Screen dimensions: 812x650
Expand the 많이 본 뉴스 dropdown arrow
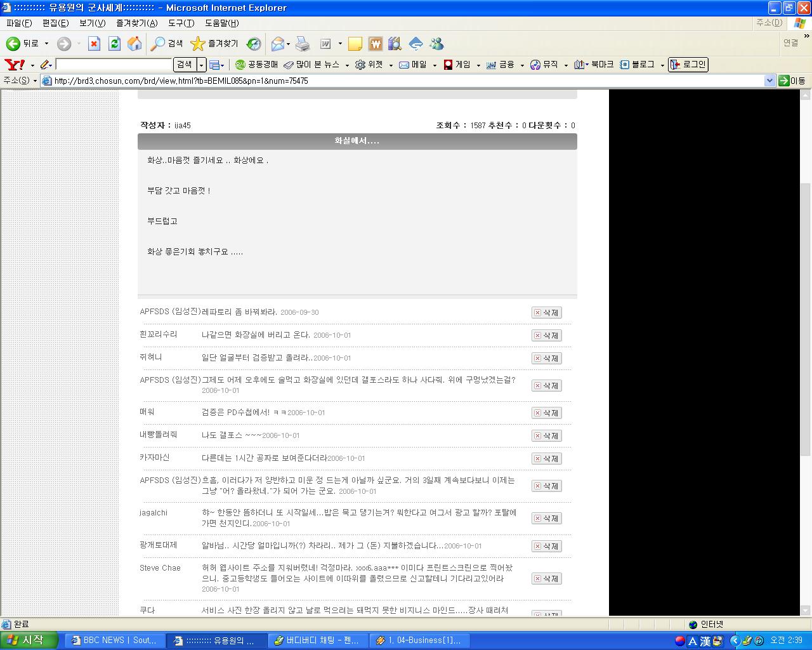(347, 65)
